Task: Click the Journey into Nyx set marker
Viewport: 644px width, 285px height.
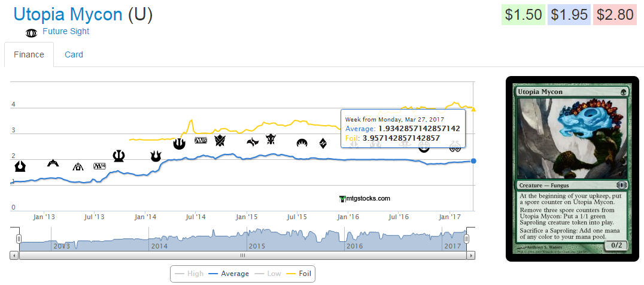Action: pos(179,143)
